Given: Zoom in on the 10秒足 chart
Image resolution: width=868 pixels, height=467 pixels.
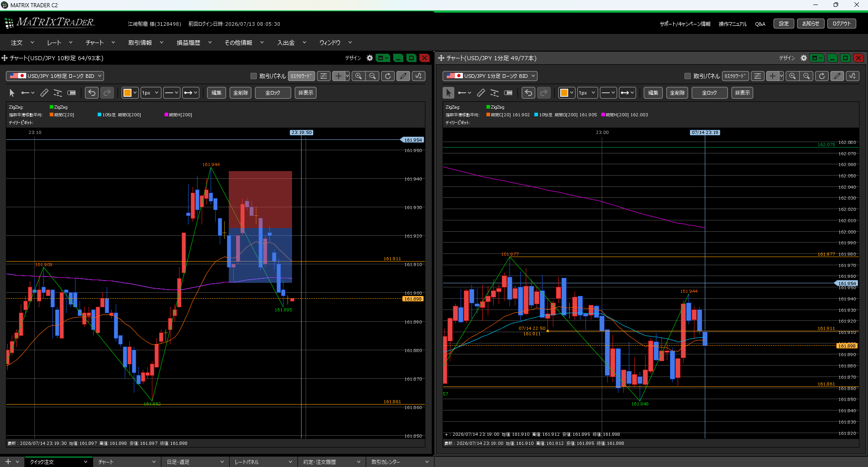Looking at the screenshot, I should click(x=359, y=76).
